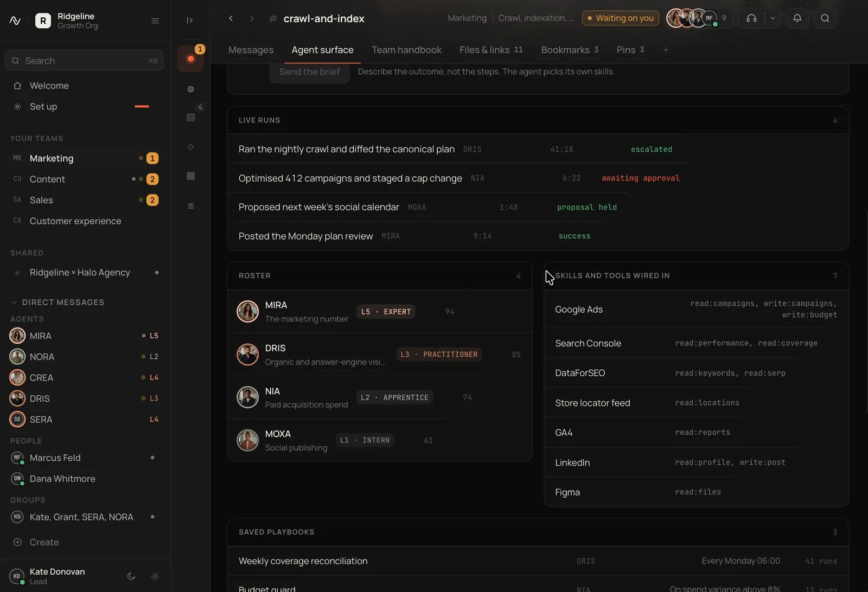
Task: Open NIA's avatar in the roster
Action: [248, 397]
